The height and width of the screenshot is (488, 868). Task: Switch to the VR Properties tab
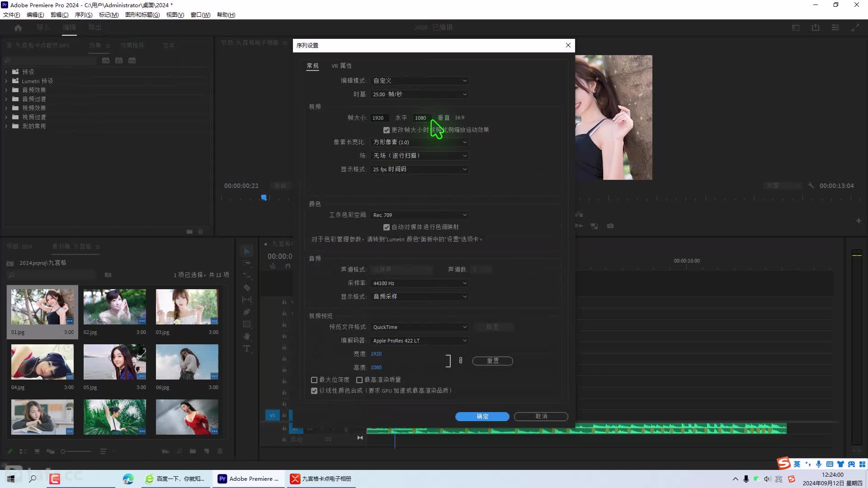(341, 66)
